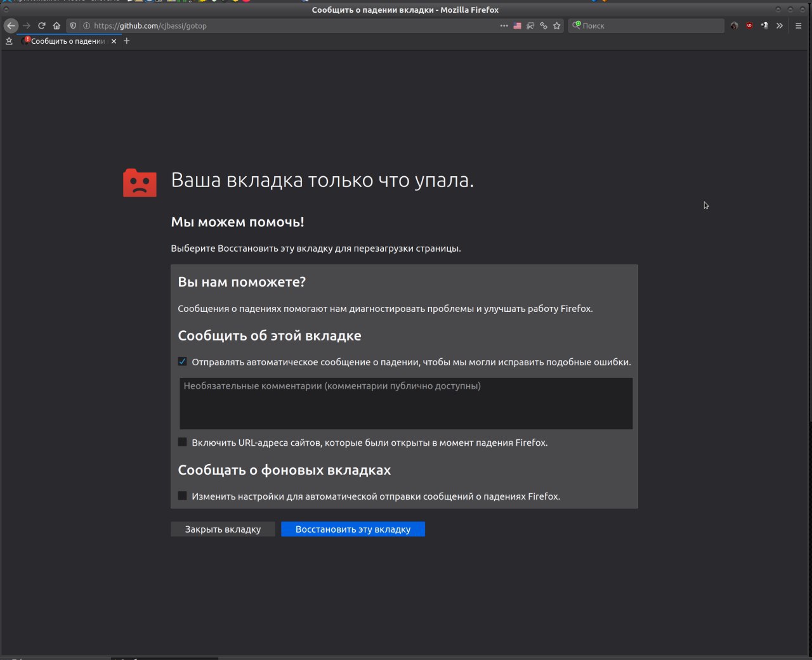
Task: Go back using the back arrow
Action: (x=11, y=25)
